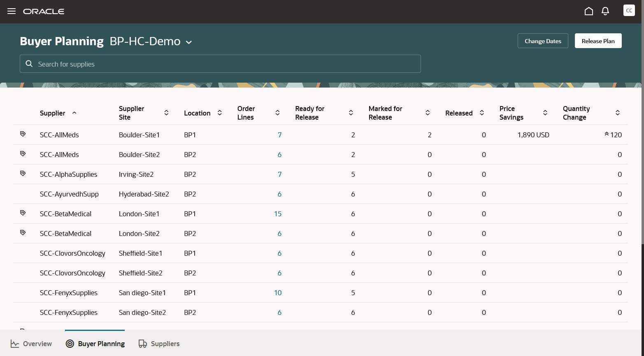Sort by Ready for Release column
This screenshot has height=356, width=644.
(x=351, y=113)
